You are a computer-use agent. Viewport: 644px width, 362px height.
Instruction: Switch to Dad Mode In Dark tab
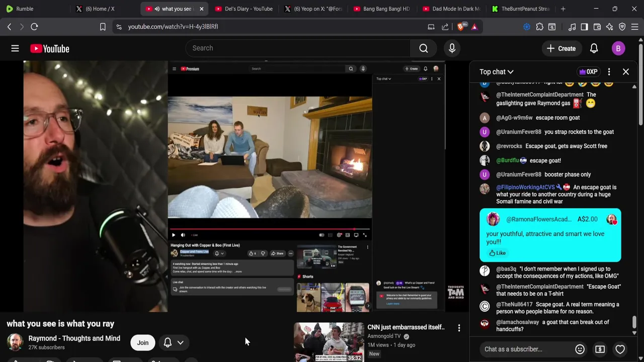pos(452,9)
